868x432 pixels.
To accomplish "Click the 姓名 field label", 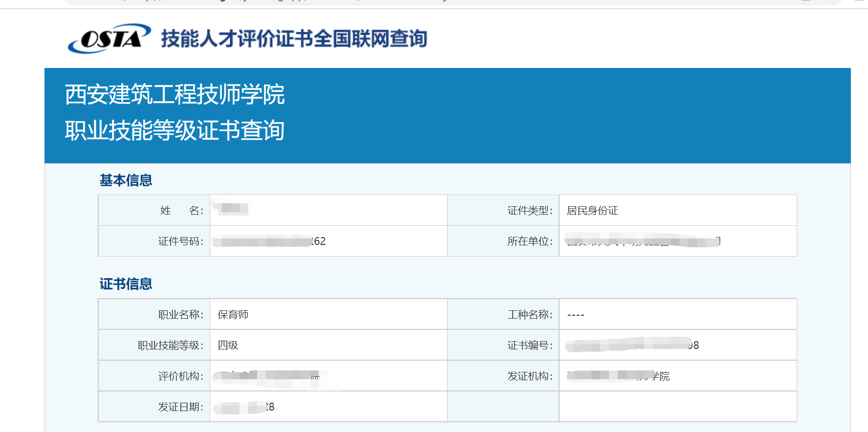I will [181, 211].
